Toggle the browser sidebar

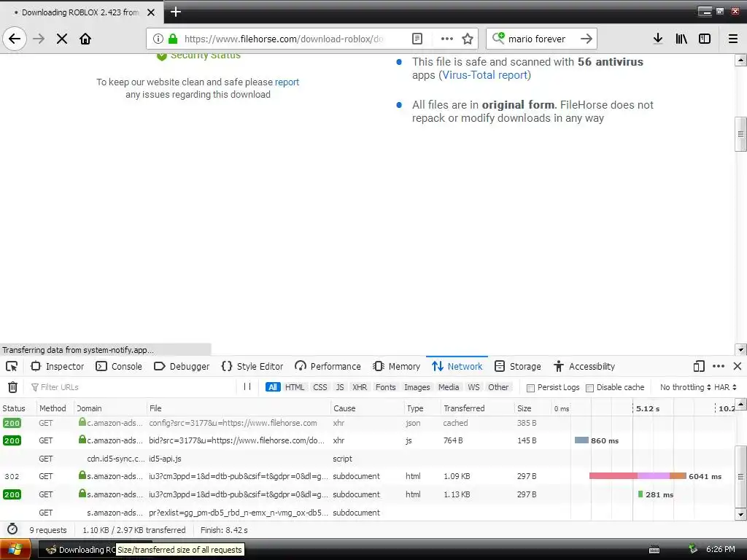[x=705, y=39]
